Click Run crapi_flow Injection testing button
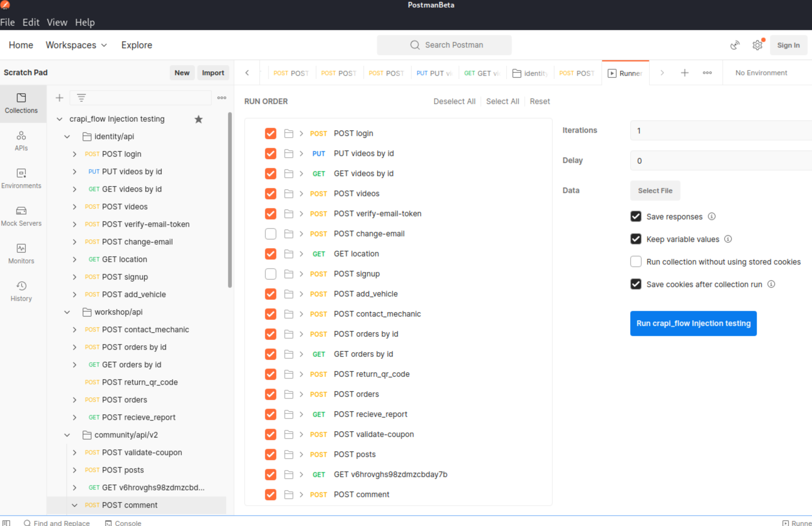812x526 pixels. pos(693,323)
